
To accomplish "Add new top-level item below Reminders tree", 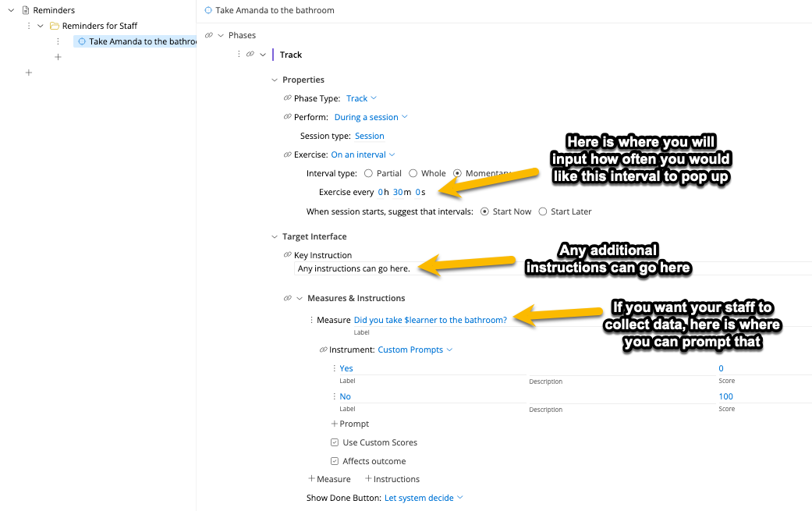I will click(29, 73).
